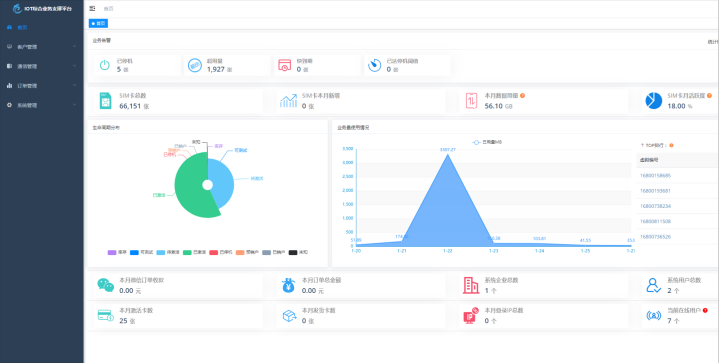This screenshot has width=720, height=363.
Task: Toggle the gray-blue 已销户 legend entry
Action: click(x=274, y=252)
